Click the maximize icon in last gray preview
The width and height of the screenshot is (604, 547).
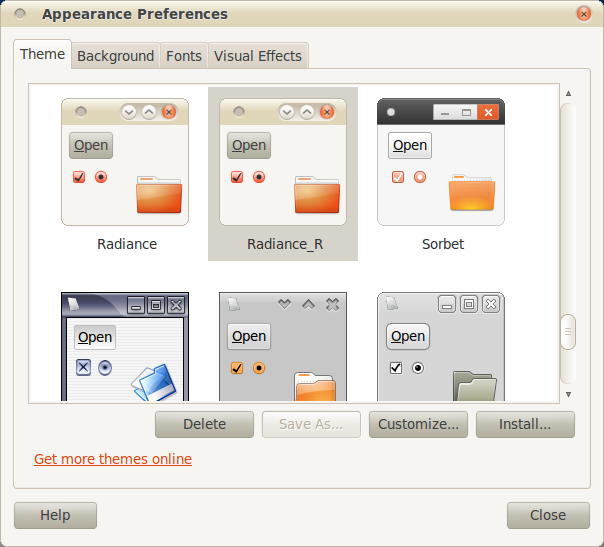click(x=469, y=304)
